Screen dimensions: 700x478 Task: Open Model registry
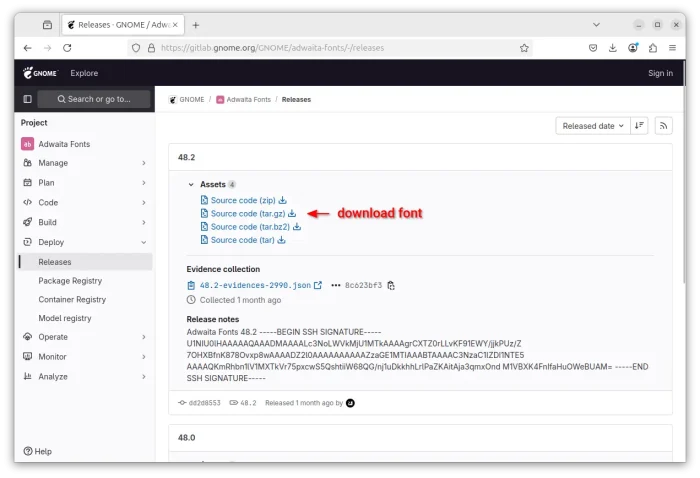click(65, 318)
